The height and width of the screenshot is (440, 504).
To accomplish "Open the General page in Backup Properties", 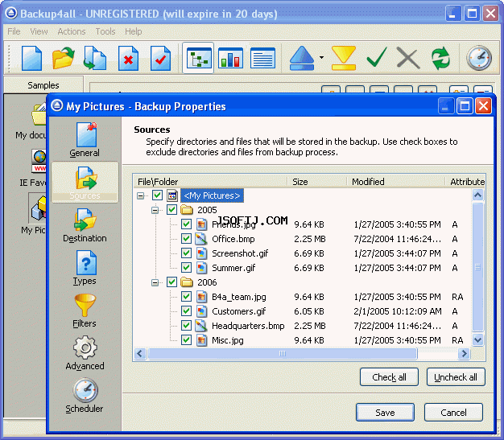I will click(x=85, y=140).
